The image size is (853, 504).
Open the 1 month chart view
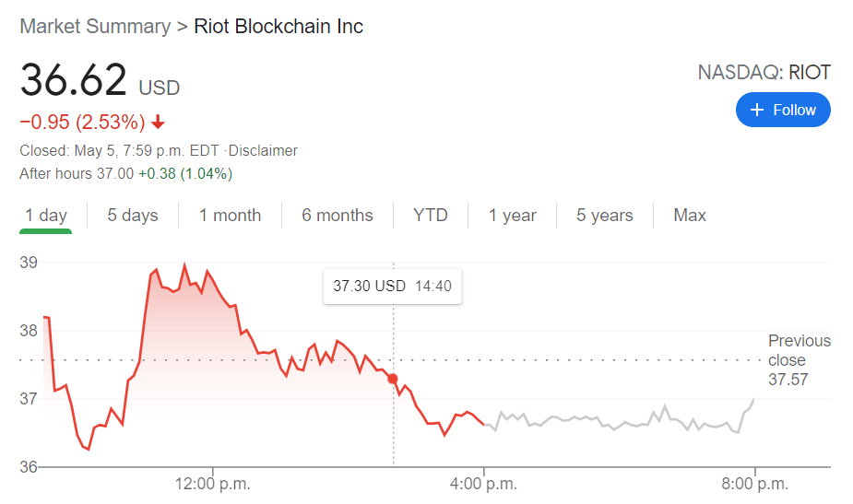[x=231, y=216]
